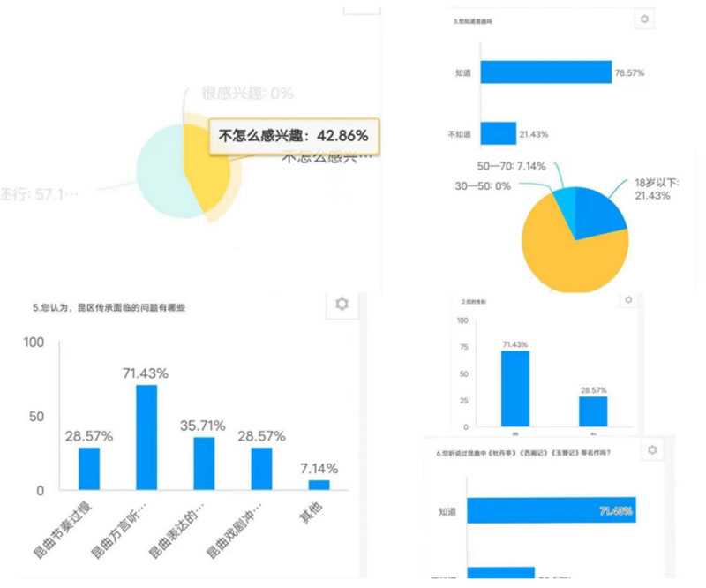The width and height of the screenshot is (706, 588).
Task: Select the 其他 7.14% bar
Action: [319, 485]
